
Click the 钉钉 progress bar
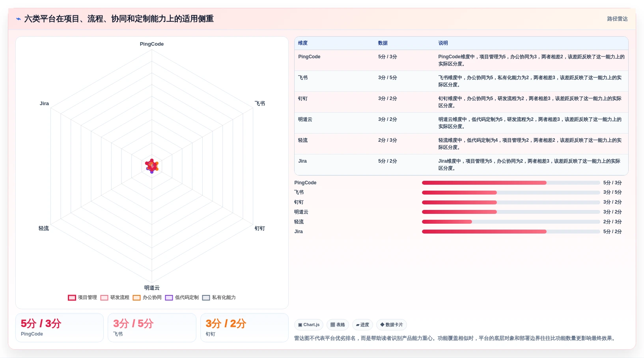point(511,202)
